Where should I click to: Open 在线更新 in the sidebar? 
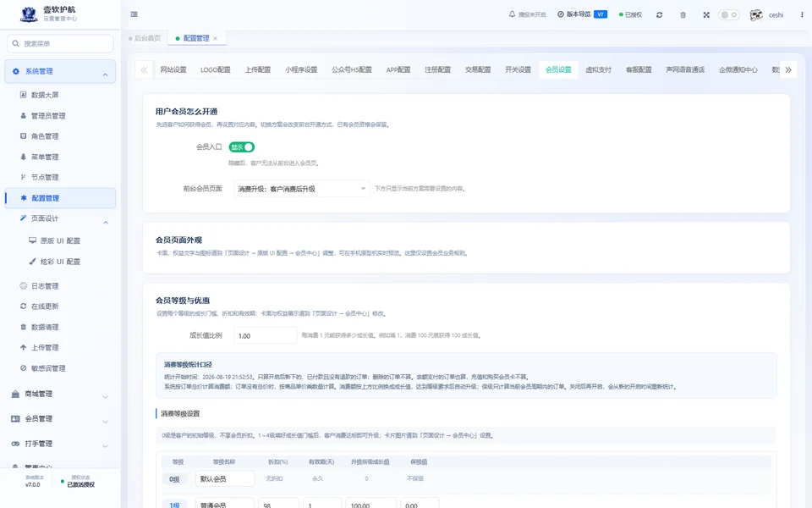coord(45,306)
